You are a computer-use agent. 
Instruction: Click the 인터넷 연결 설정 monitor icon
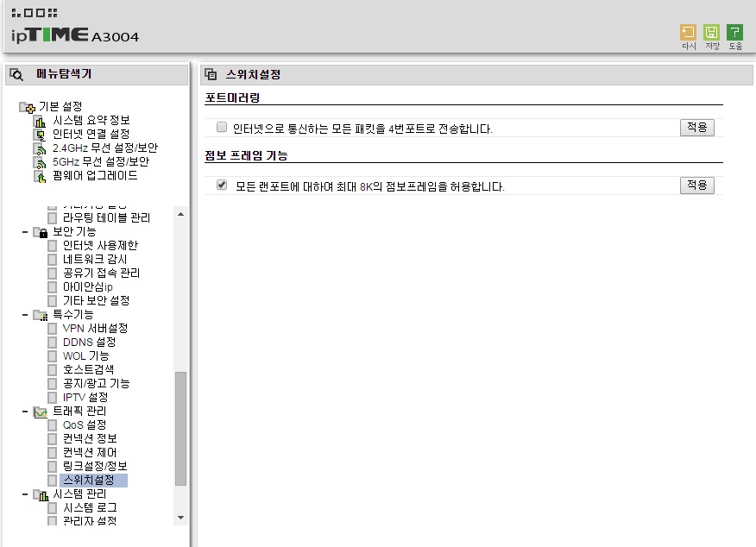tap(40, 135)
